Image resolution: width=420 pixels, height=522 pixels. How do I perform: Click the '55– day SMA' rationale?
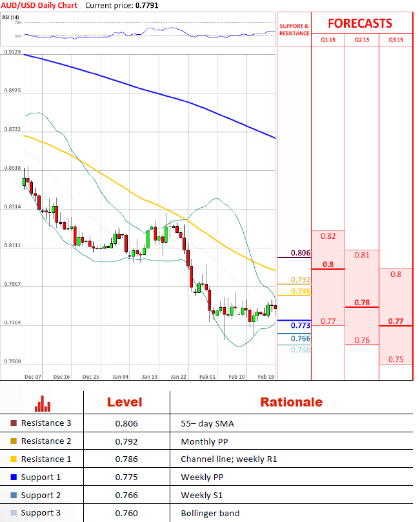tap(207, 424)
